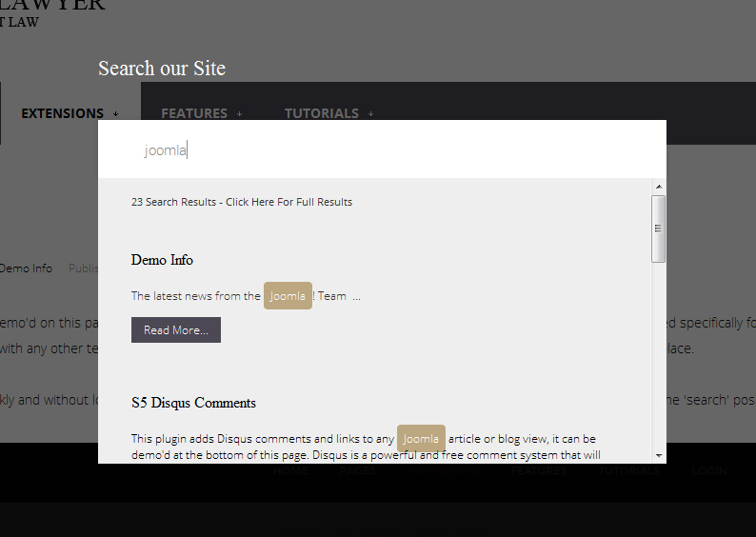Image resolution: width=756 pixels, height=537 pixels.
Task: Expand the dropdown arrow beside Extensions
Action: (115, 114)
